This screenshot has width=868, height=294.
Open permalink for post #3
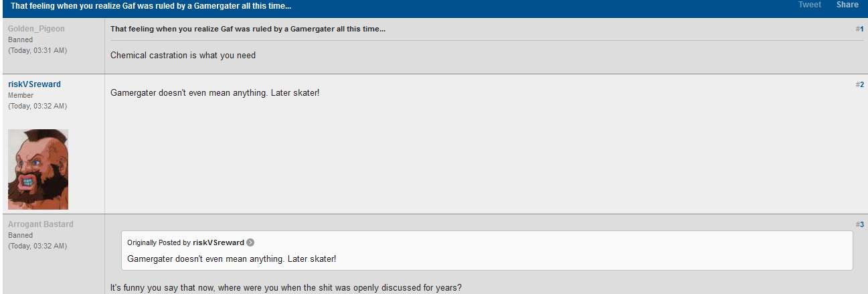(x=860, y=224)
